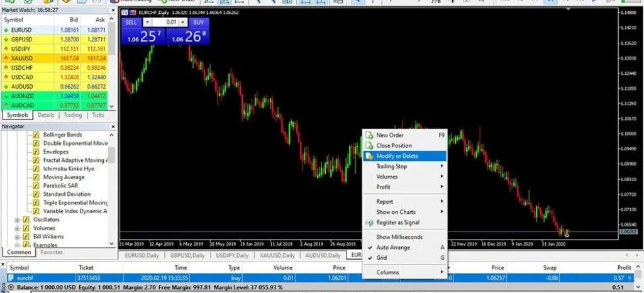Viewport: 644px width, 293px height.
Task: Expand the Bill Williams folder
Action: click(x=17, y=237)
